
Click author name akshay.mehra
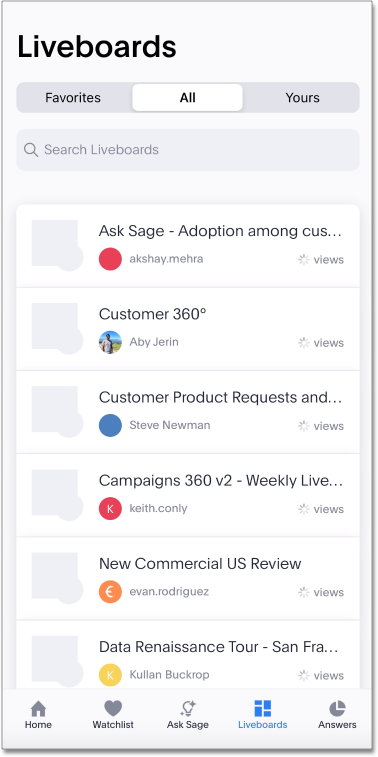coord(166,259)
